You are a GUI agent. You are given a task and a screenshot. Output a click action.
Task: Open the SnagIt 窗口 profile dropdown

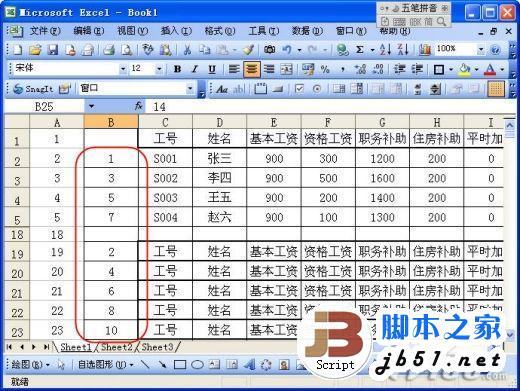click(x=190, y=88)
